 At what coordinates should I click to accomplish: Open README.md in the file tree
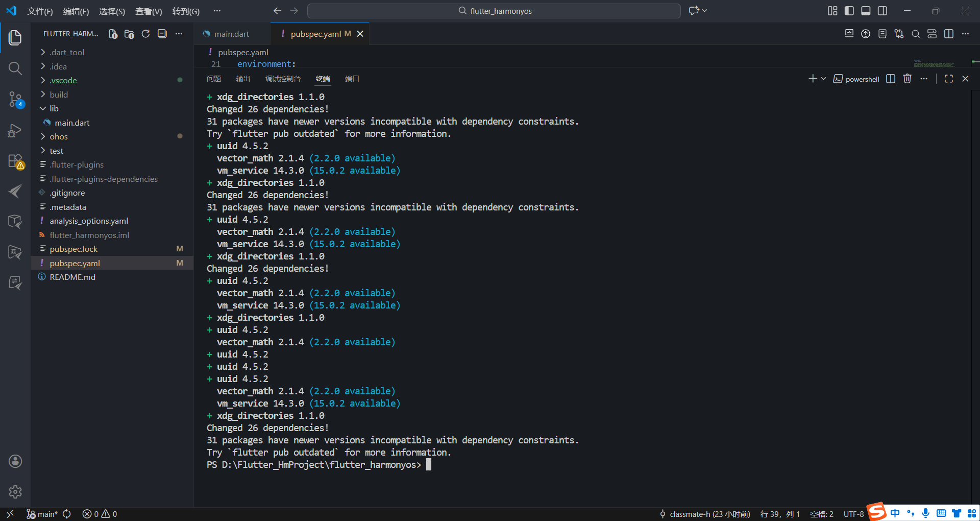coord(112,277)
